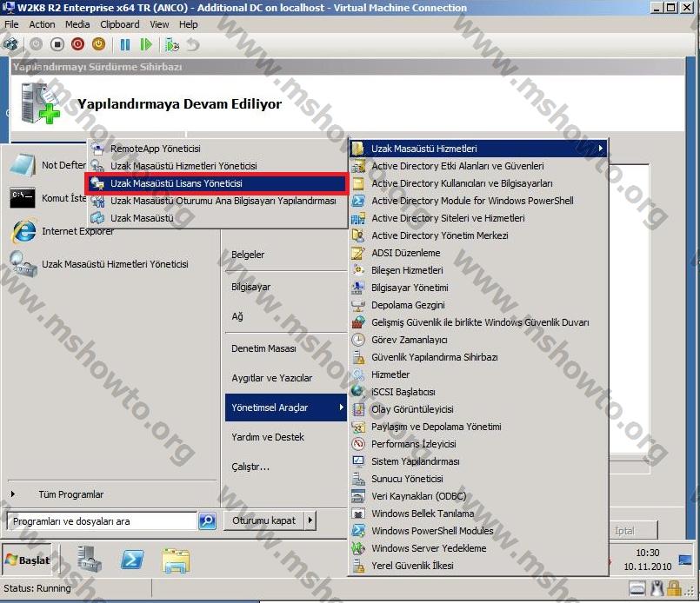The width and height of the screenshot is (700, 603).
Task: Open Windows Explorer taskbar icon
Action: [x=176, y=560]
